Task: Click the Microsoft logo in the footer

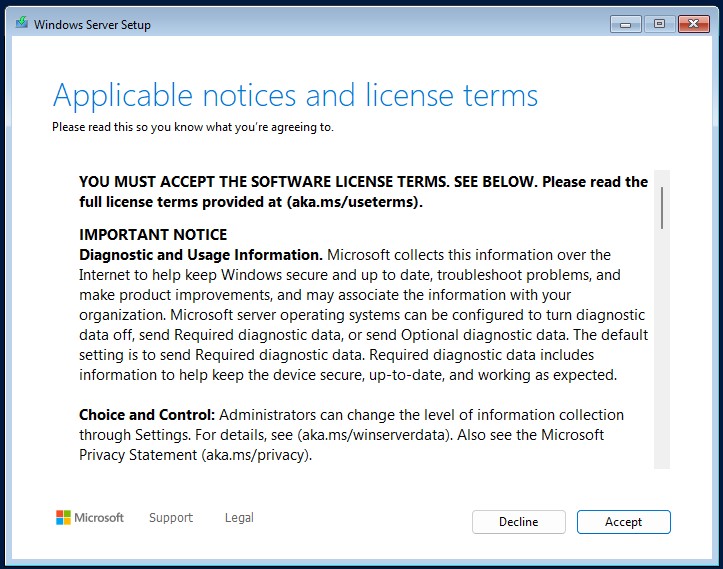Action: 90,517
